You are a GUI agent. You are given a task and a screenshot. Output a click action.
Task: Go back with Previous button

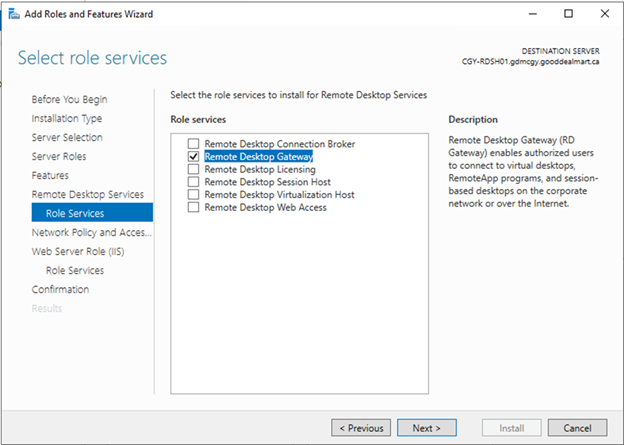361,428
